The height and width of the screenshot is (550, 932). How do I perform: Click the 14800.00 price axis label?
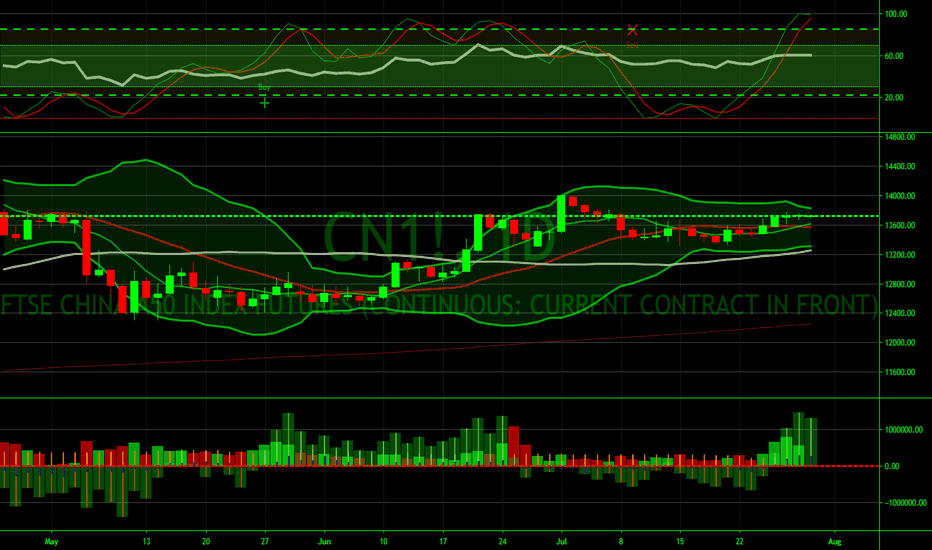900,137
